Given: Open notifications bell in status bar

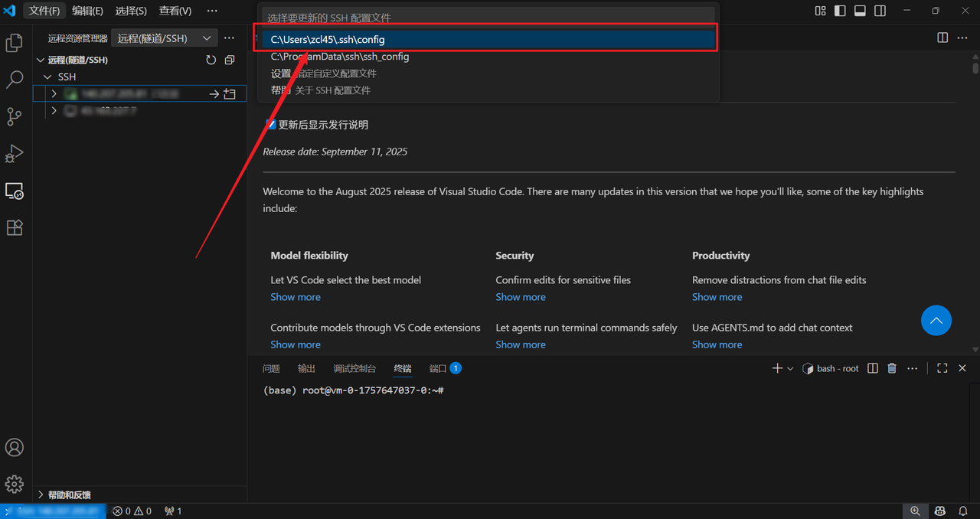Looking at the screenshot, I should coord(962,511).
